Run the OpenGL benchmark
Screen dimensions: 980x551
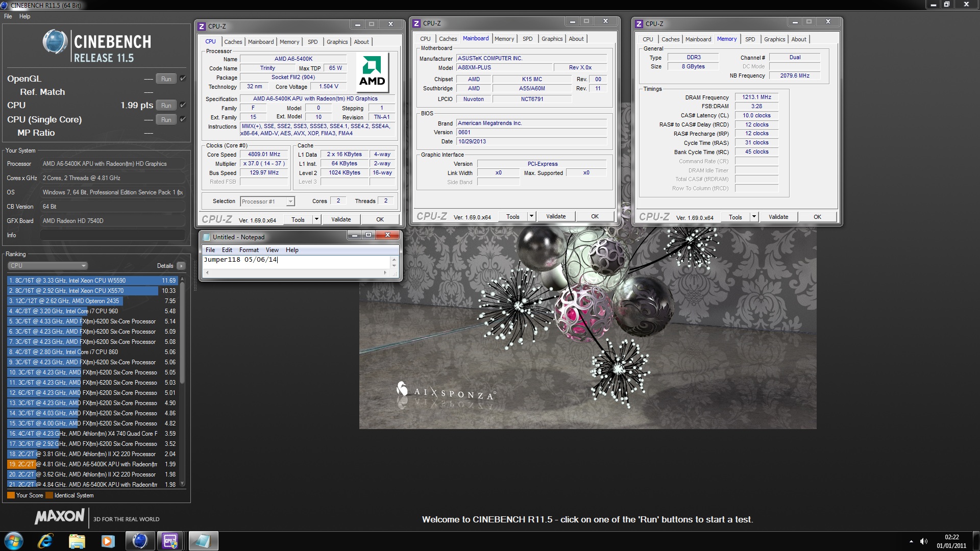[166, 79]
